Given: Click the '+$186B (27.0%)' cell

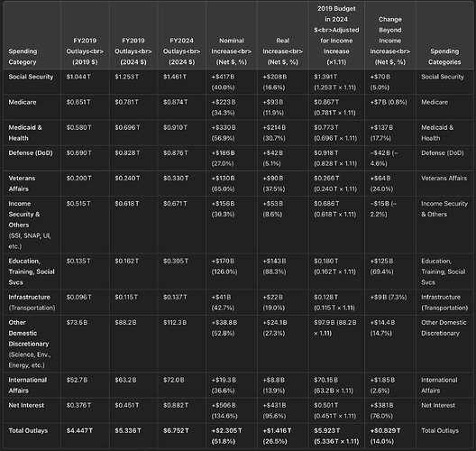Looking at the screenshot, I should coord(224,158).
